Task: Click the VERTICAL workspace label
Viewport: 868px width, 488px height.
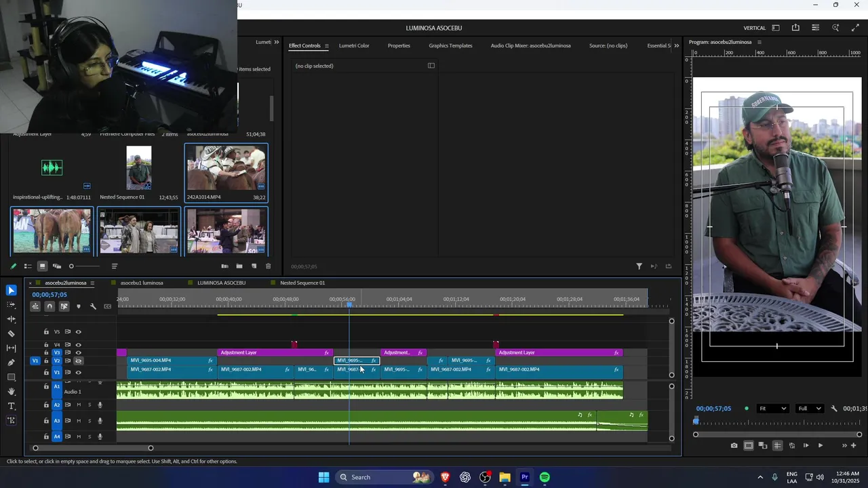Action: (755, 28)
